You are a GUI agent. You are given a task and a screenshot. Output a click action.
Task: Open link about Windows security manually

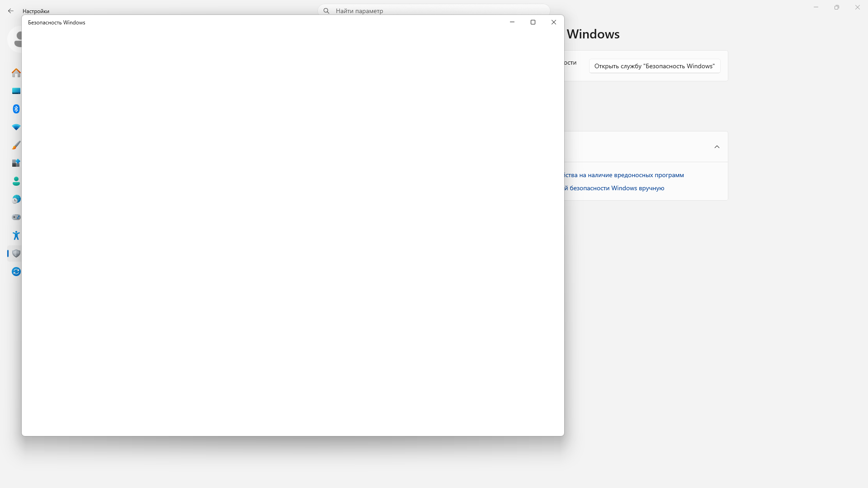pyautogui.click(x=614, y=188)
